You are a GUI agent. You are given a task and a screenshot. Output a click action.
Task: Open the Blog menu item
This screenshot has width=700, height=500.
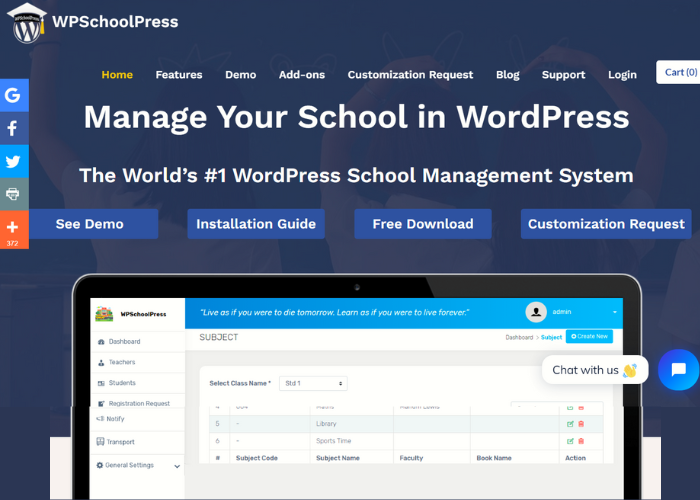[508, 75]
